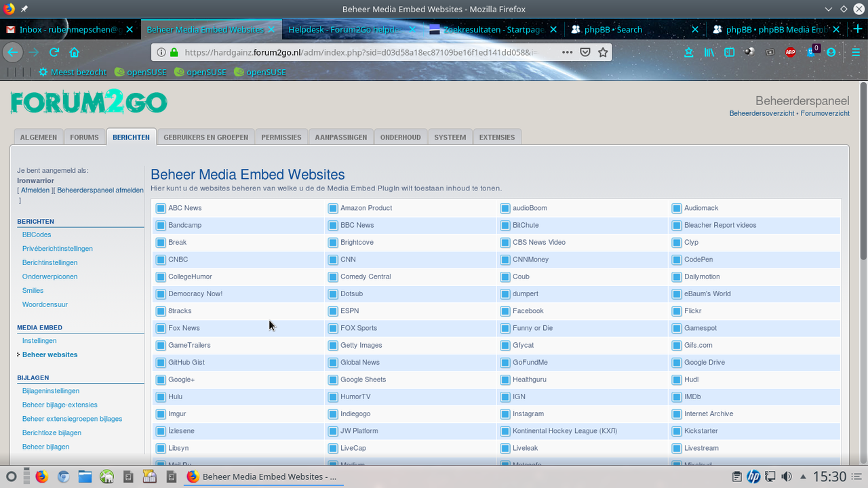Open Woordcensuur sidebar link
The image size is (868, 488).
click(x=45, y=304)
